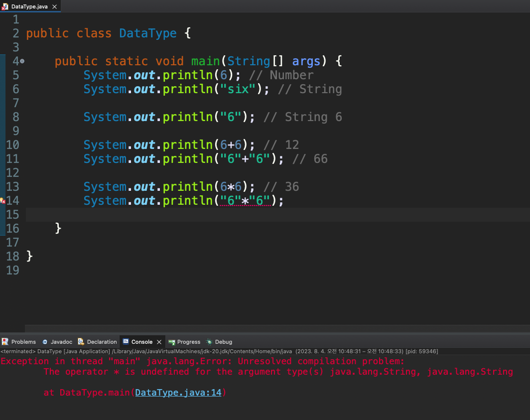Click the String type in main signature
Screen dimensions: 530x420
(249, 61)
